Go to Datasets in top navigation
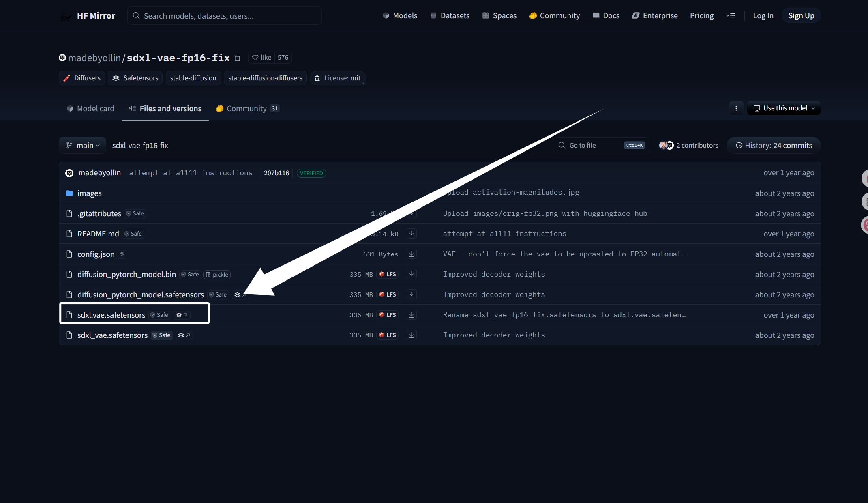This screenshot has width=868, height=503. (450, 16)
